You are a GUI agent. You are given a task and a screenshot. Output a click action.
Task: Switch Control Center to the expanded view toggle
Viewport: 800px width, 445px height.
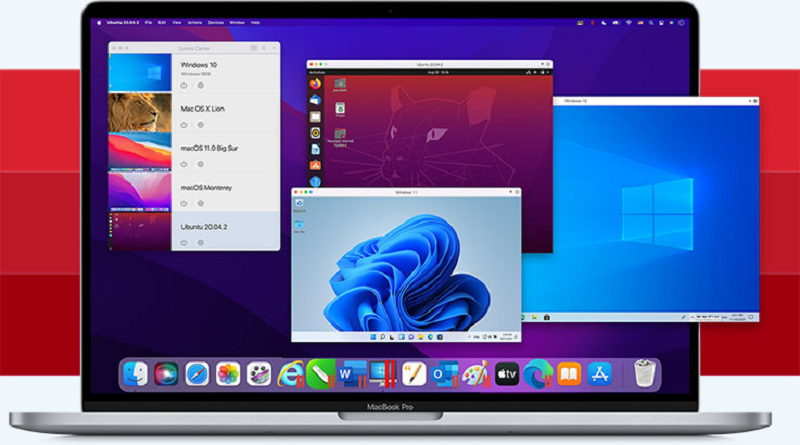(254, 47)
